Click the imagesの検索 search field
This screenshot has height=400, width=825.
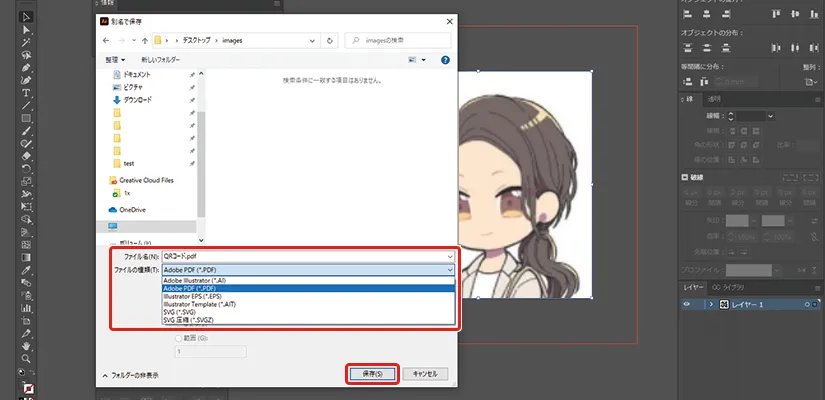click(398, 41)
